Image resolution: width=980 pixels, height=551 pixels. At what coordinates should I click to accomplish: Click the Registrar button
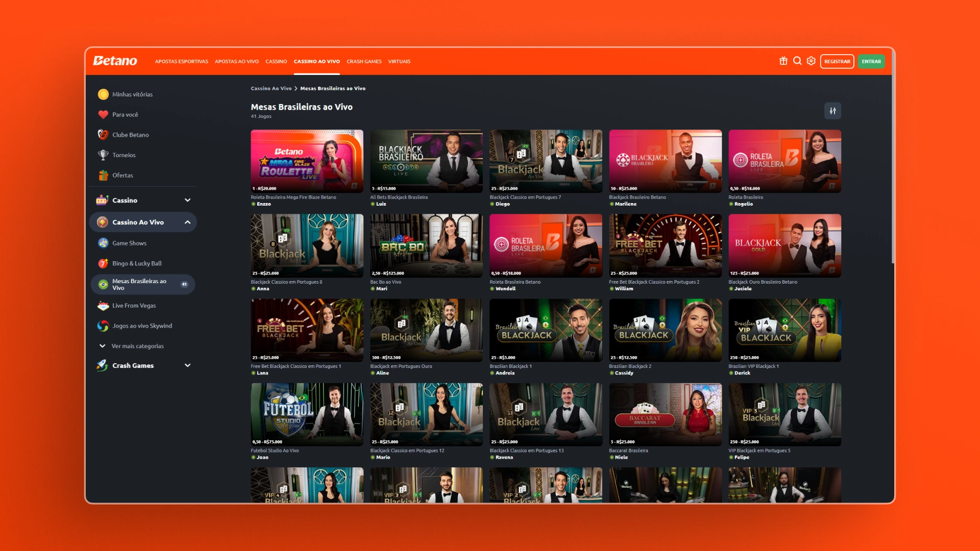[x=837, y=61]
